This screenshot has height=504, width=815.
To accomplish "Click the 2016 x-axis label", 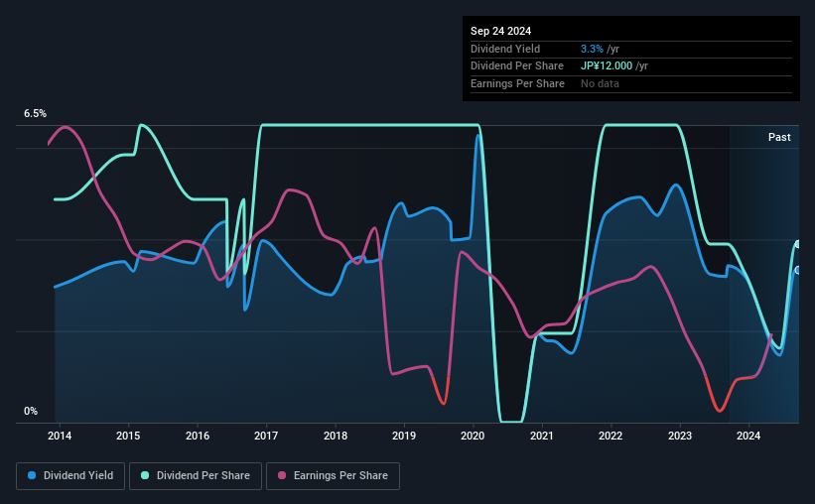I will tap(198, 436).
